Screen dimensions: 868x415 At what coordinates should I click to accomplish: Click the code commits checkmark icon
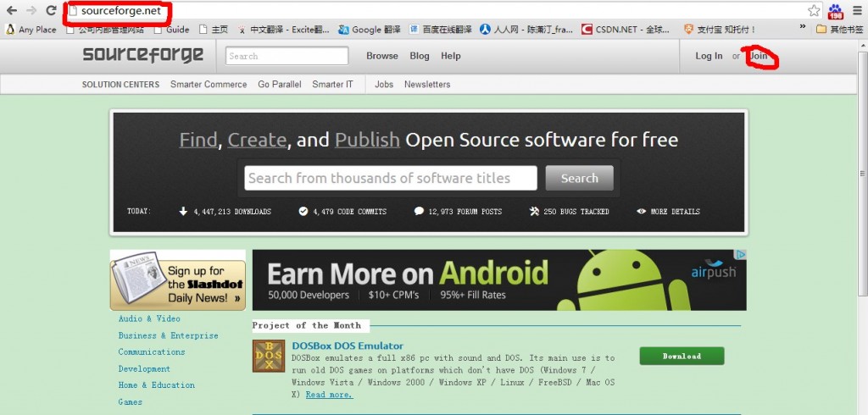click(303, 212)
